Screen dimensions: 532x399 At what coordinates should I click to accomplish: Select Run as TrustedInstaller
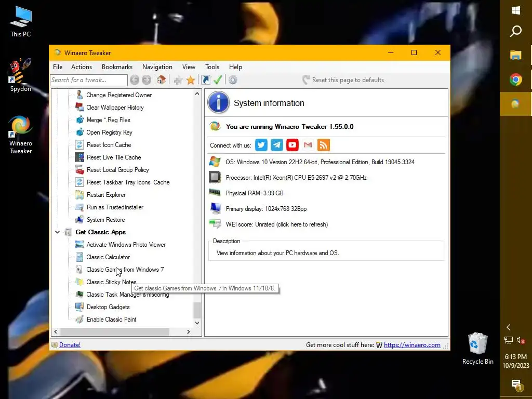pos(115,207)
